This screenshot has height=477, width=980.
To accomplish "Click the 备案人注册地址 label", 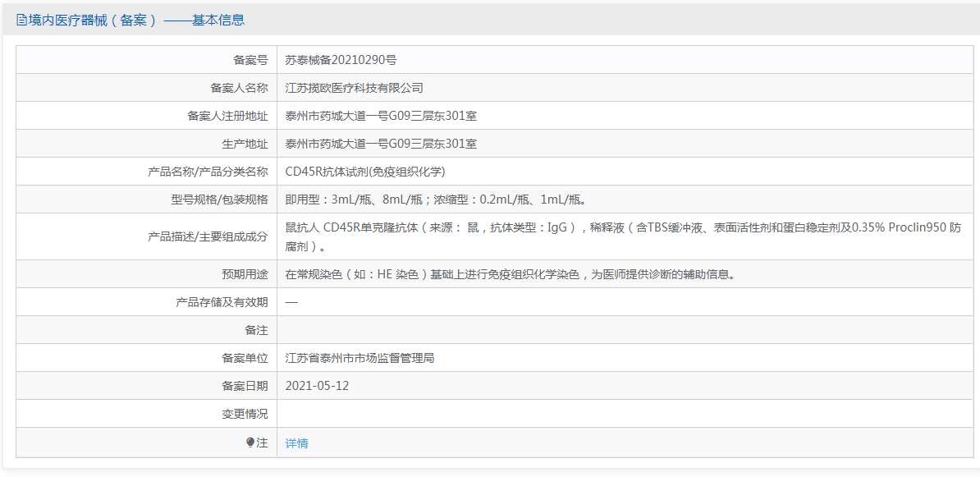I will coord(228,116).
